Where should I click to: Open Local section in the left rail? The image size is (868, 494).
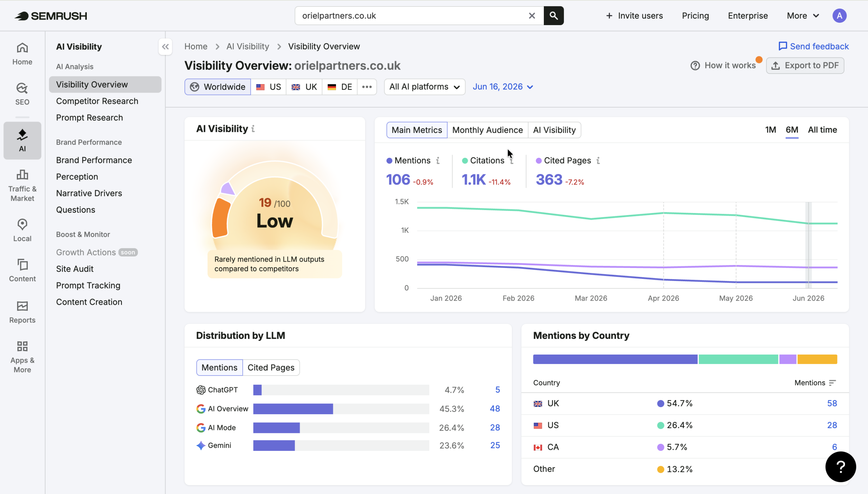pyautogui.click(x=22, y=230)
